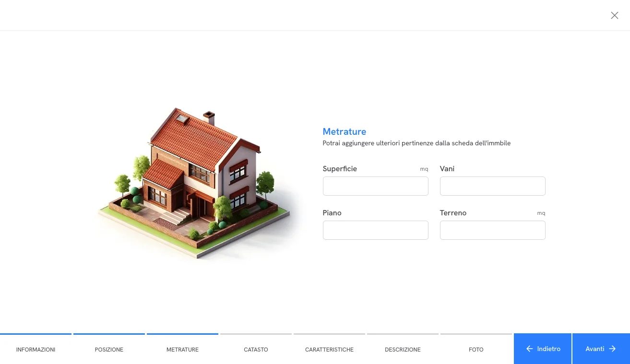The height and width of the screenshot is (364, 630).
Task: Click the blue Metrature heading
Action: tap(344, 132)
